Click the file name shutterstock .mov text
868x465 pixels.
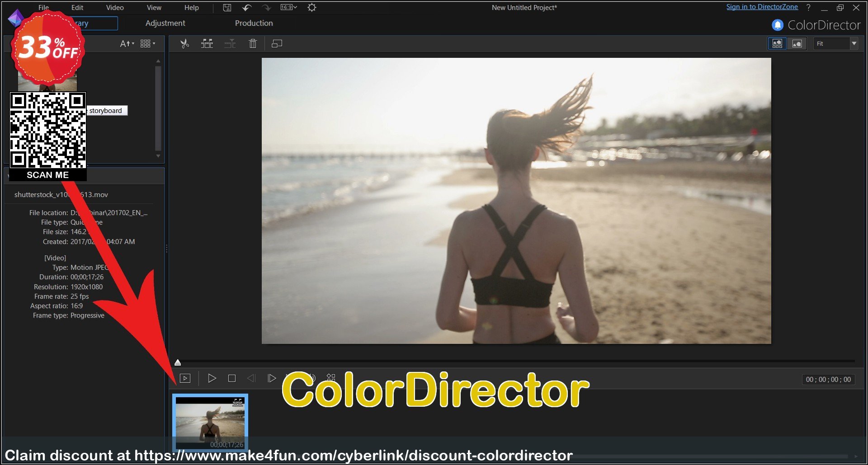[x=61, y=195]
